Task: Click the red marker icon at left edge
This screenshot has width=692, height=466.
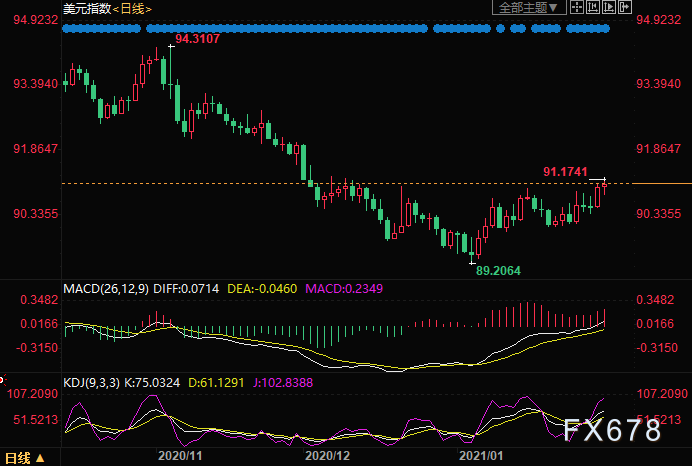Action: point(2,380)
